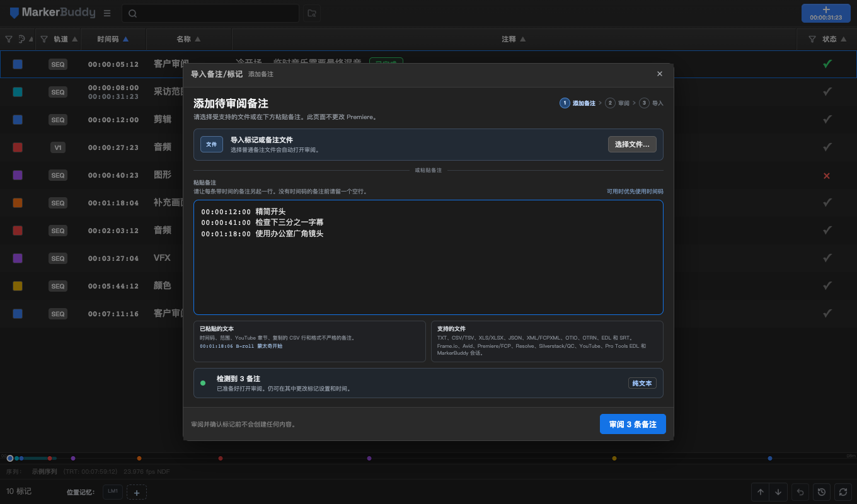Click the 审阅 3 条备注 button

point(633,425)
